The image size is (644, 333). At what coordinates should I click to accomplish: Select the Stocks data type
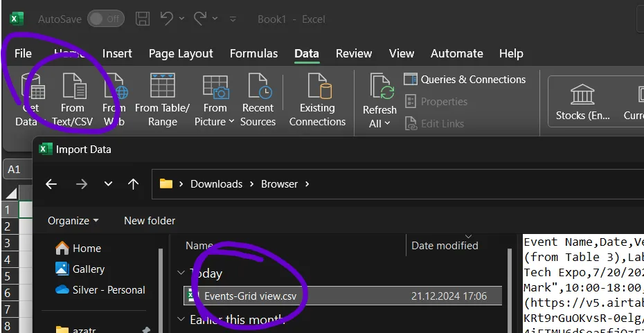[x=582, y=101]
